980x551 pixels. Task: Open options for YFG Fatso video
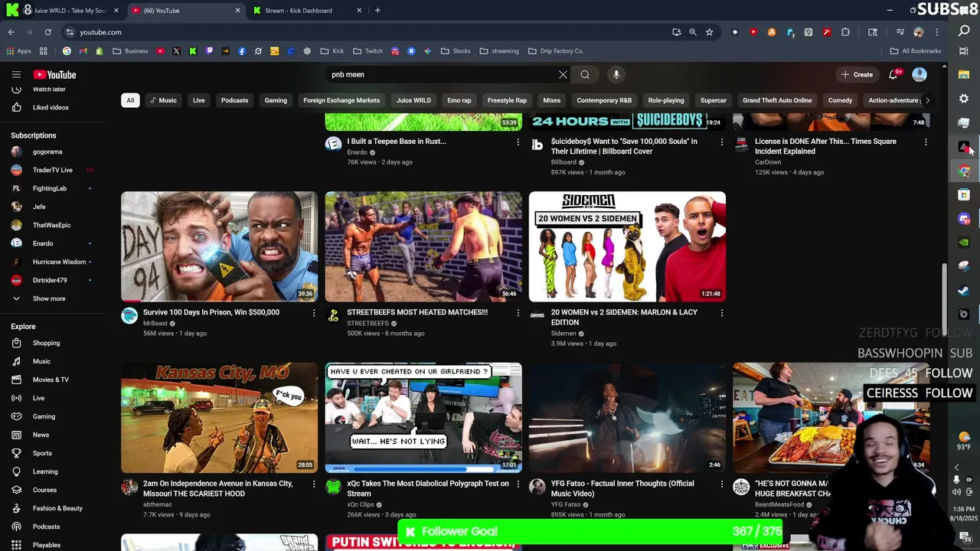tap(721, 484)
